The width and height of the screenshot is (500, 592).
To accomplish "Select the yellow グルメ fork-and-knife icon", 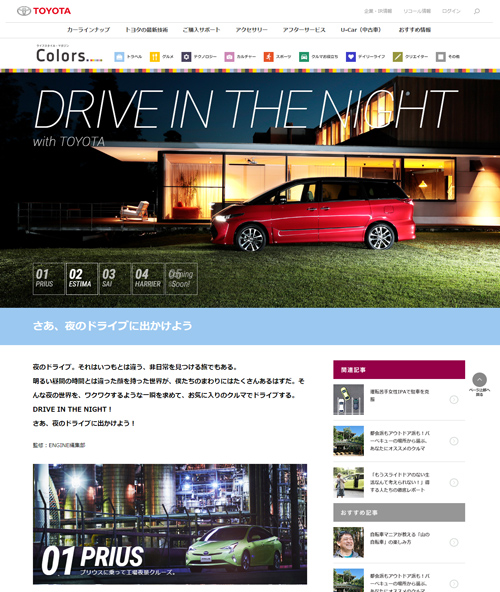I will click(x=154, y=57).
